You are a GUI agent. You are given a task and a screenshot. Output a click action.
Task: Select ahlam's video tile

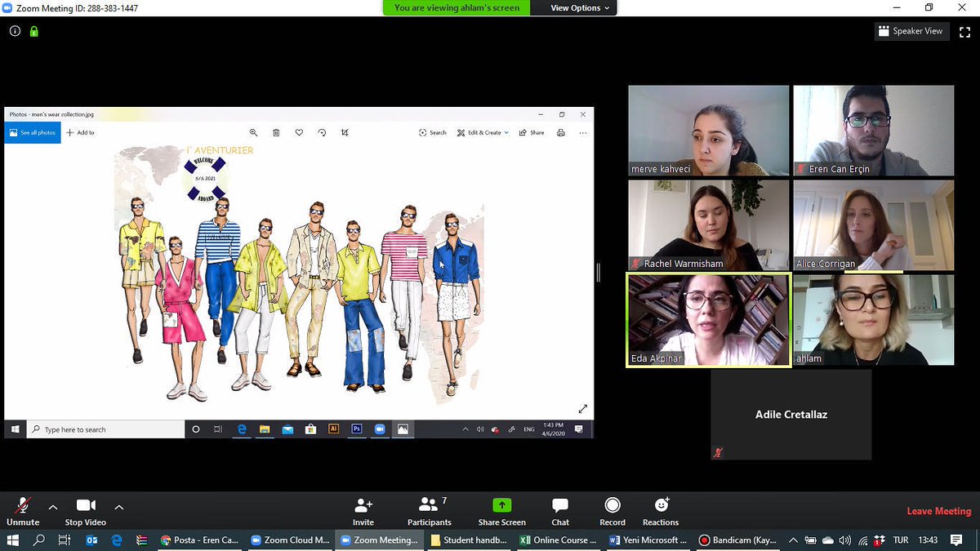coord(874,320)
